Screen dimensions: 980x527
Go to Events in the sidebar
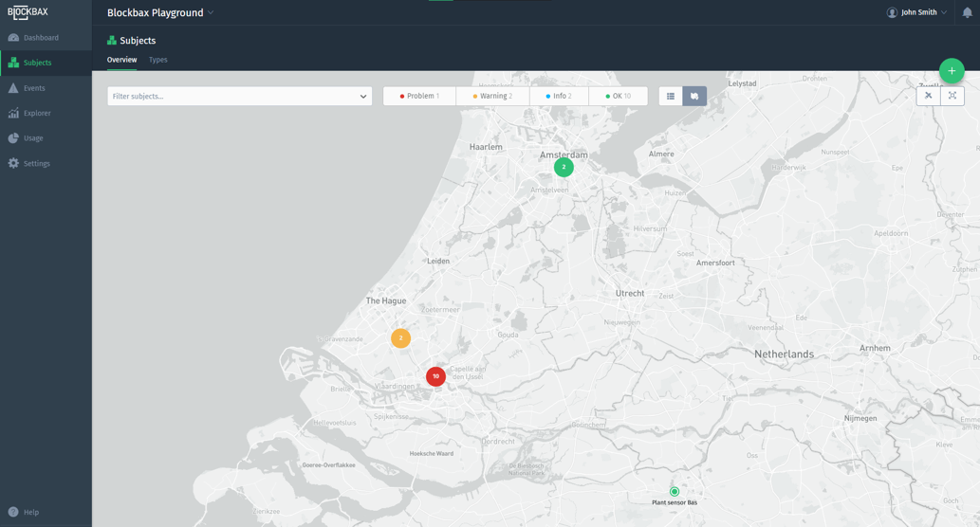click(34, 88)
